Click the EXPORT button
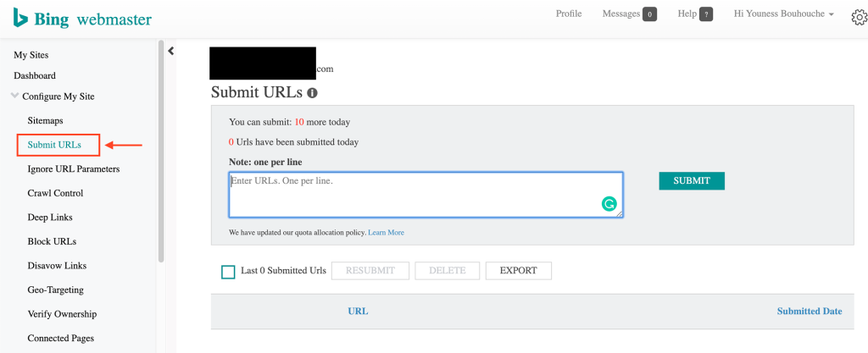 coord(518,271)
